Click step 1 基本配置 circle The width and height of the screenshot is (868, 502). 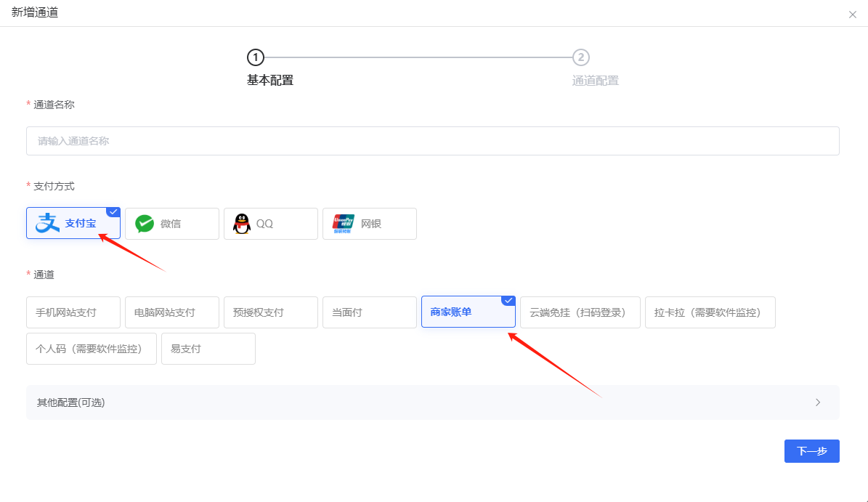pos(255,57)
